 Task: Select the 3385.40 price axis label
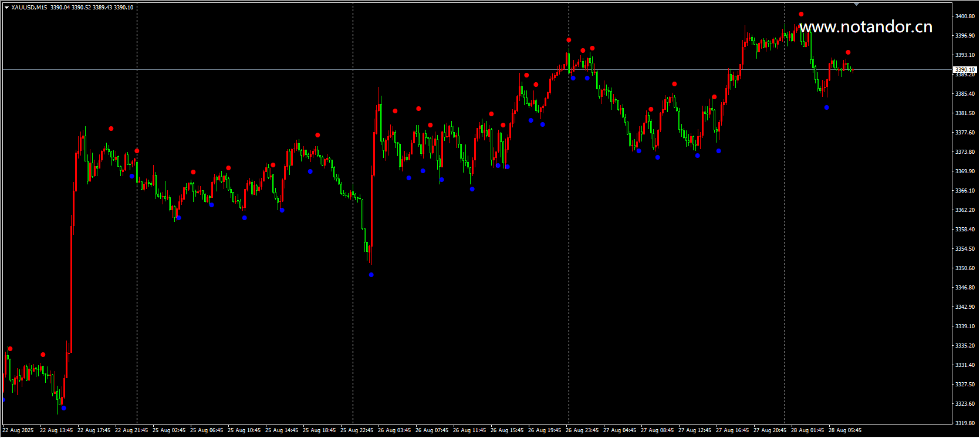(965, 94)
